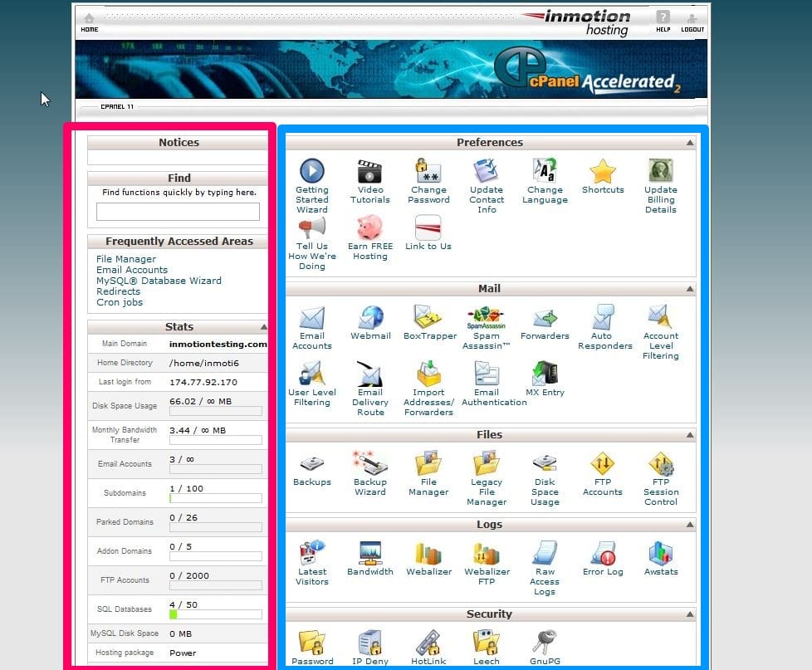Image resolution: width=812 pixels, height=670 pixels.
Task: Click the Find functions search field
Action: pyautogui.click(x=178, y=212)
